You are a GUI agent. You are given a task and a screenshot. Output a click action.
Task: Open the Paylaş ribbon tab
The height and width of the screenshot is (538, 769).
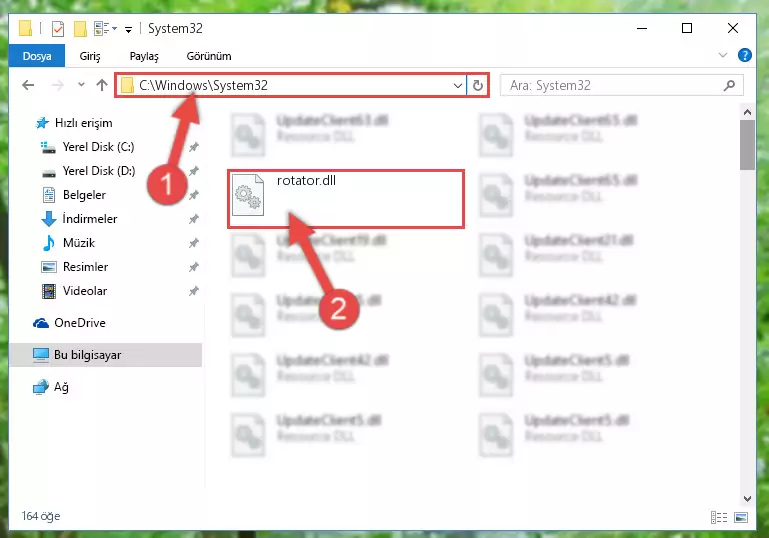[144, 56]
